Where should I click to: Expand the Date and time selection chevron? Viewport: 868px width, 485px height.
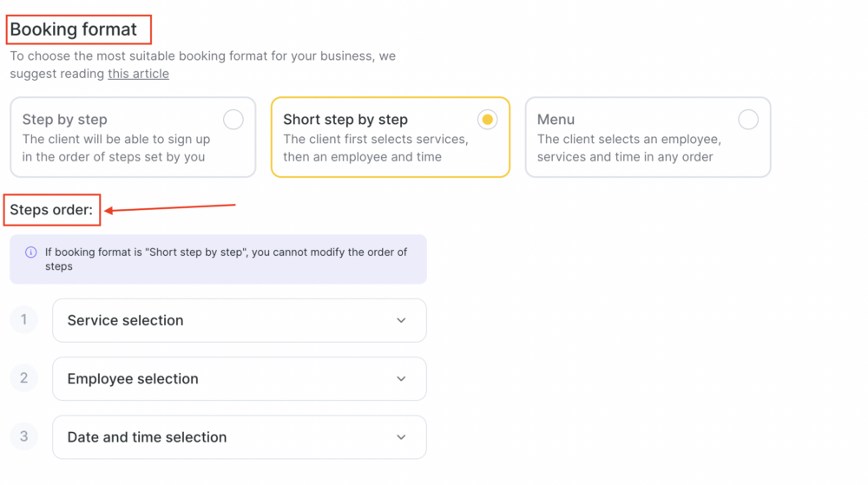[x=401, y=437]
